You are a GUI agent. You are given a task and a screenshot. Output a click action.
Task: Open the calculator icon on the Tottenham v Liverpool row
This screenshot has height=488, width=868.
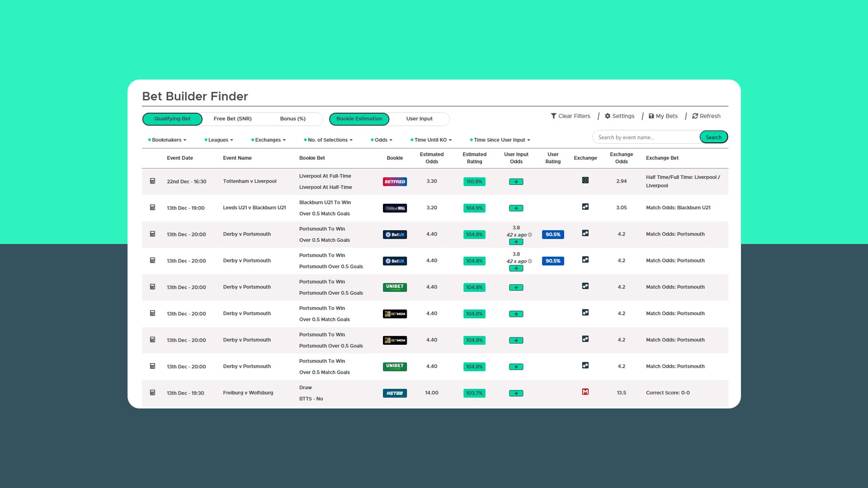tap(152, 181)
